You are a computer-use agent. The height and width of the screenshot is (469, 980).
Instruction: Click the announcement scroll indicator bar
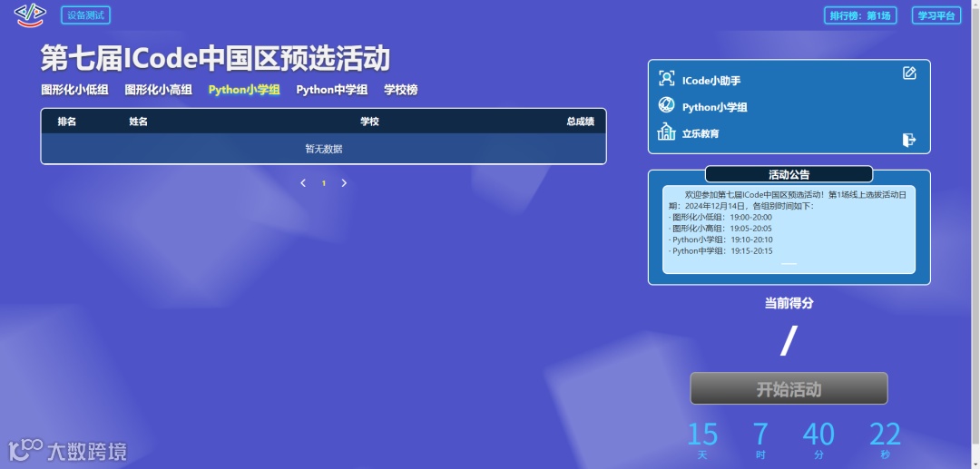[x=789, y=264]
